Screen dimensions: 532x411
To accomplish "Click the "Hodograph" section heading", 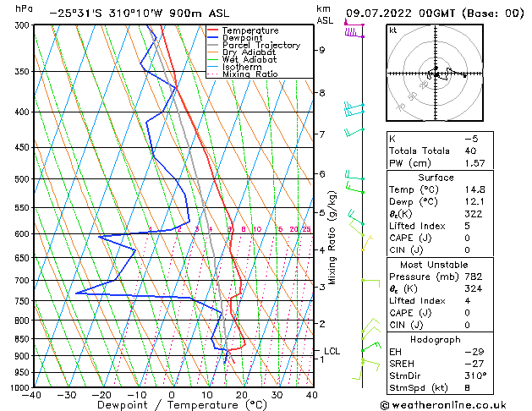I will pos(436,340).
